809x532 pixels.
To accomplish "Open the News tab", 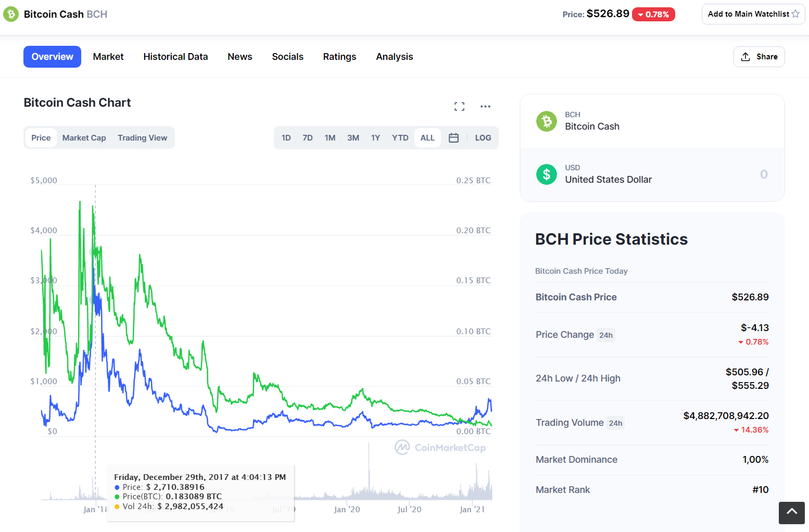I will 240,57.
